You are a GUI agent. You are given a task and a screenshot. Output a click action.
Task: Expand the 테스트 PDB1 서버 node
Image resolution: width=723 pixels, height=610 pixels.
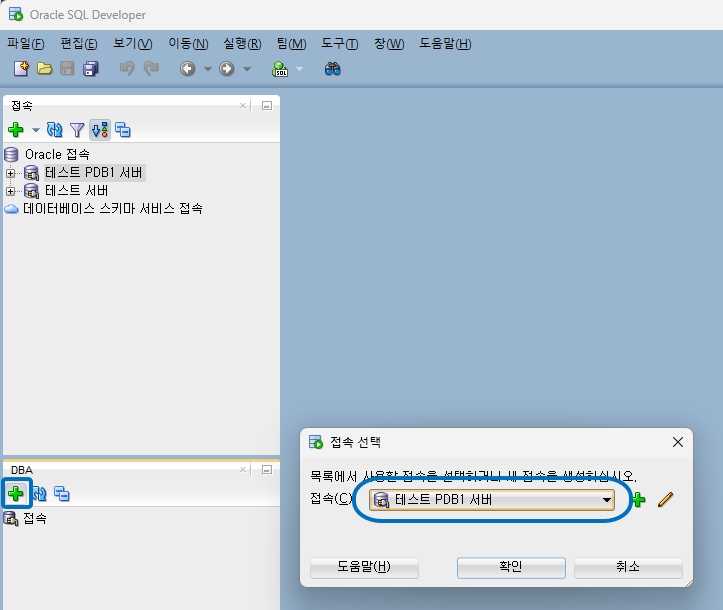[x=10, y=173]
